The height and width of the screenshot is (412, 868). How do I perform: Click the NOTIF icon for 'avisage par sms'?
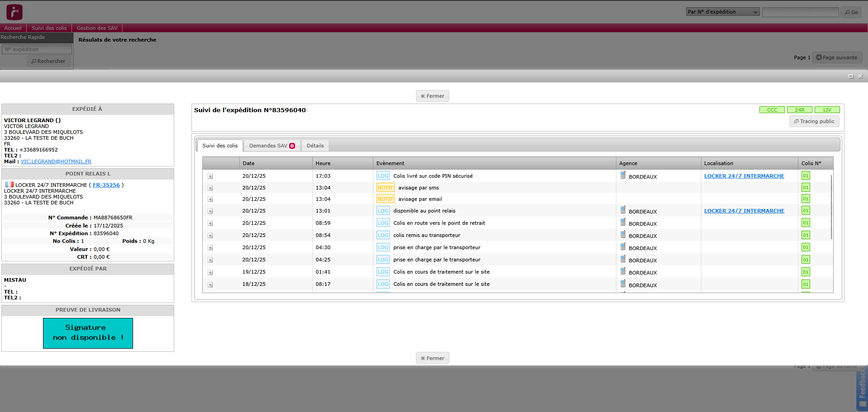tap(385, 188)
